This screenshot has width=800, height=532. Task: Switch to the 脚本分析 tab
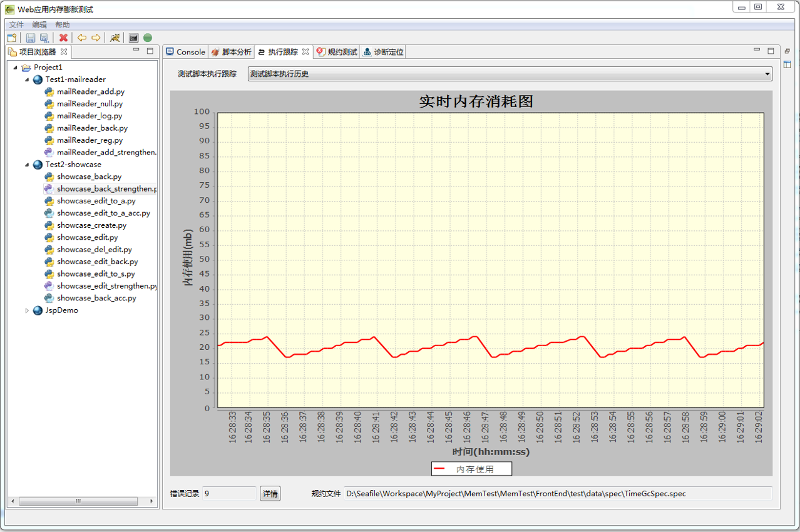(231, 52)
